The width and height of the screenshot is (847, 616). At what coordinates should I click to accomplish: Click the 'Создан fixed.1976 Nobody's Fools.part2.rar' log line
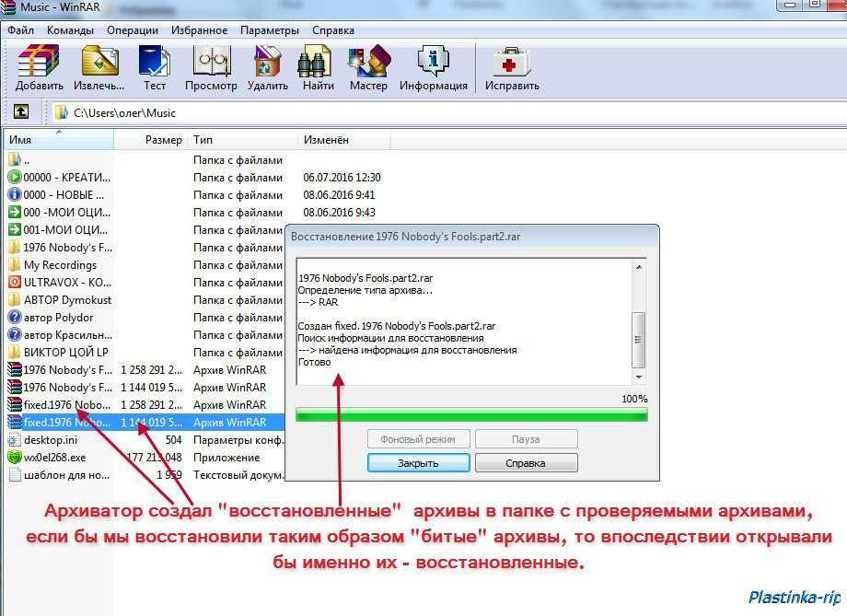tap(397, 326)
